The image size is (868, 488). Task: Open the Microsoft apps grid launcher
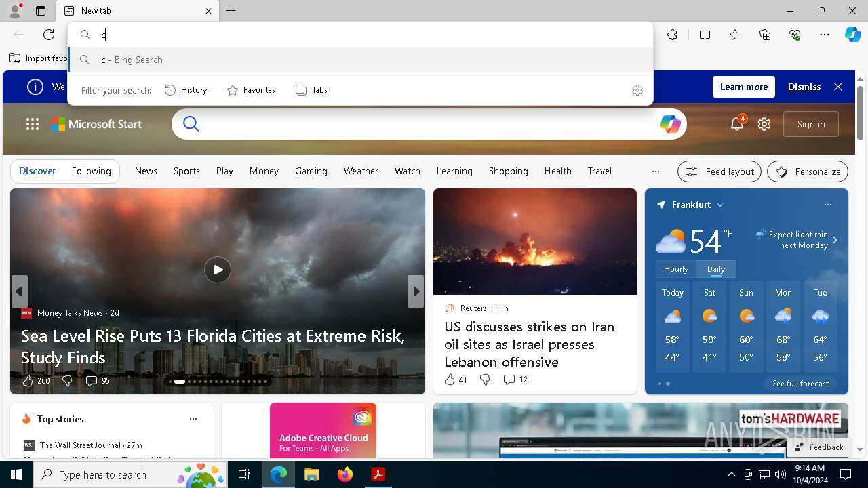(x=33, y=124)
